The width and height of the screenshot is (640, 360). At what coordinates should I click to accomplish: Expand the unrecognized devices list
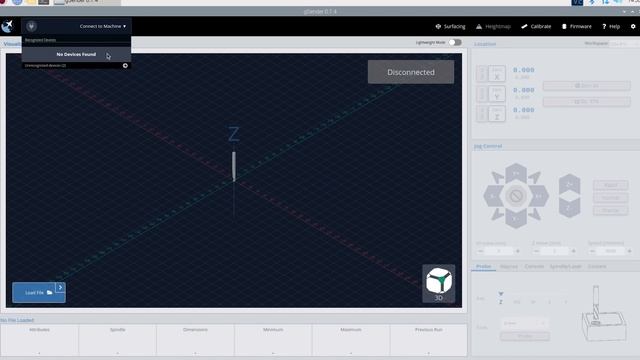[125, 65]
